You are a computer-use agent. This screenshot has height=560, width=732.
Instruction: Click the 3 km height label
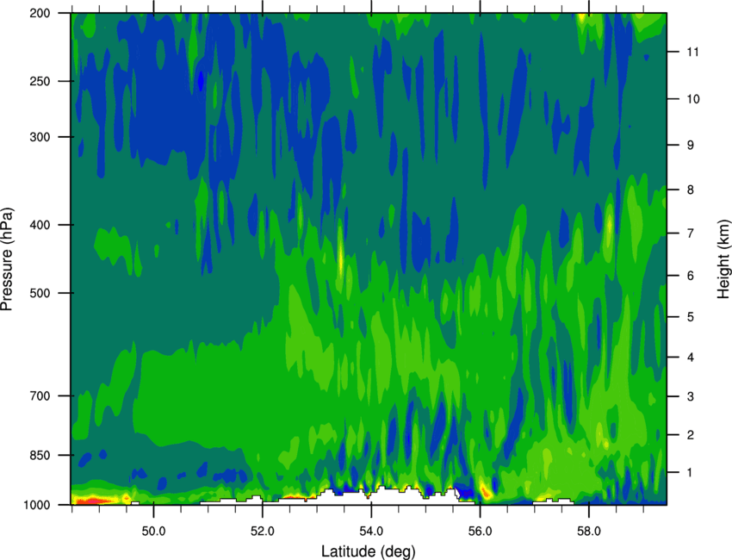691,396
